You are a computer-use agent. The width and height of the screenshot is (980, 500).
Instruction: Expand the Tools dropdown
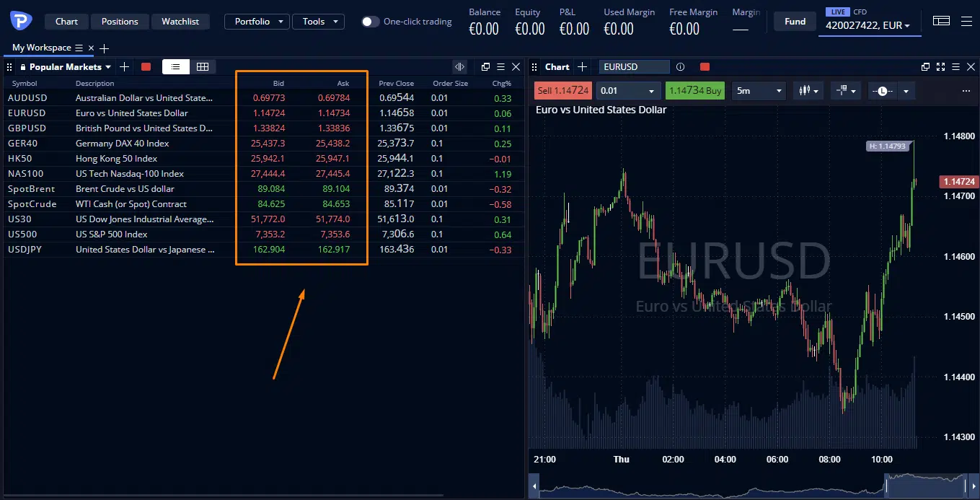pos(318,22)
